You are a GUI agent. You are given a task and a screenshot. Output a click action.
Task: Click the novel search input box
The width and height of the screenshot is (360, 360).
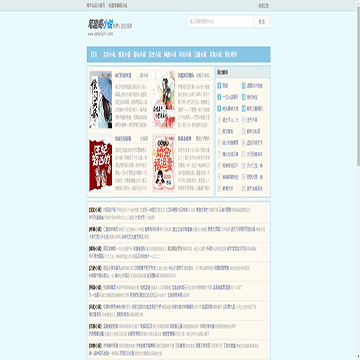coord(221,22)
